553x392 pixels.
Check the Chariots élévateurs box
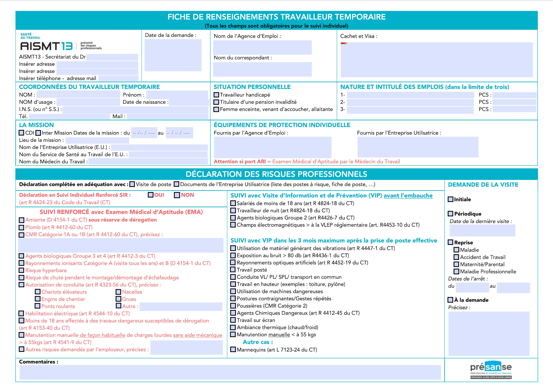click(x=38, y=292)
